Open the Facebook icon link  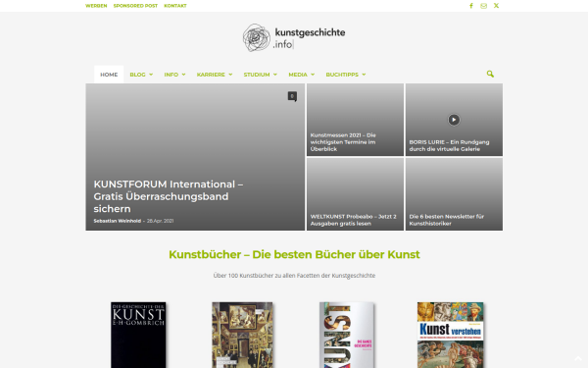tap(471, 6)
